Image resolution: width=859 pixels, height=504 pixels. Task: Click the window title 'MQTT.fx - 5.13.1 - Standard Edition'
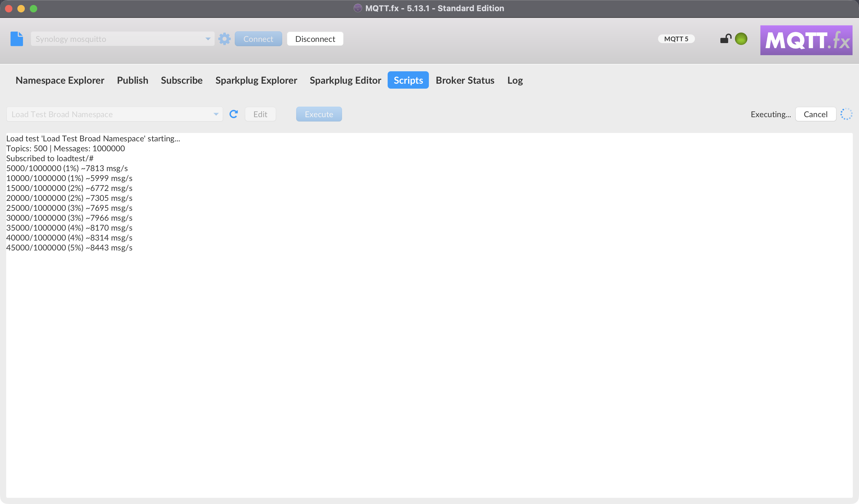point(434,8)
